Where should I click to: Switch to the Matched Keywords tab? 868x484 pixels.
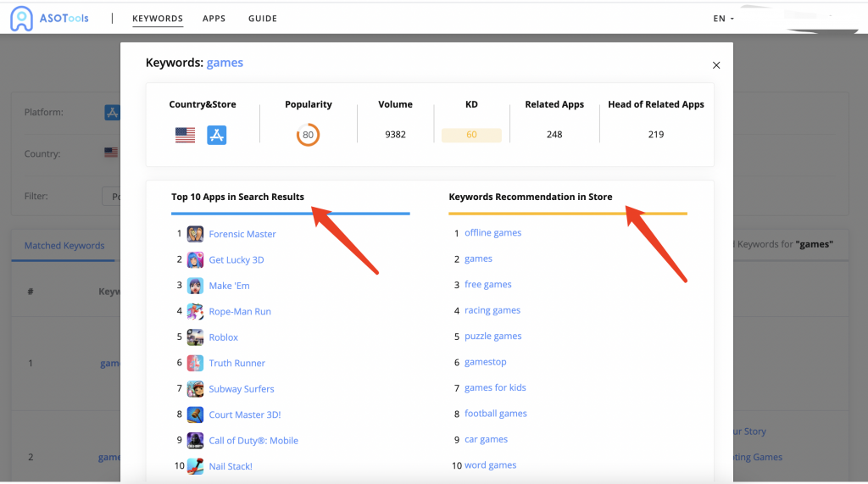click(x=64, y=246)
